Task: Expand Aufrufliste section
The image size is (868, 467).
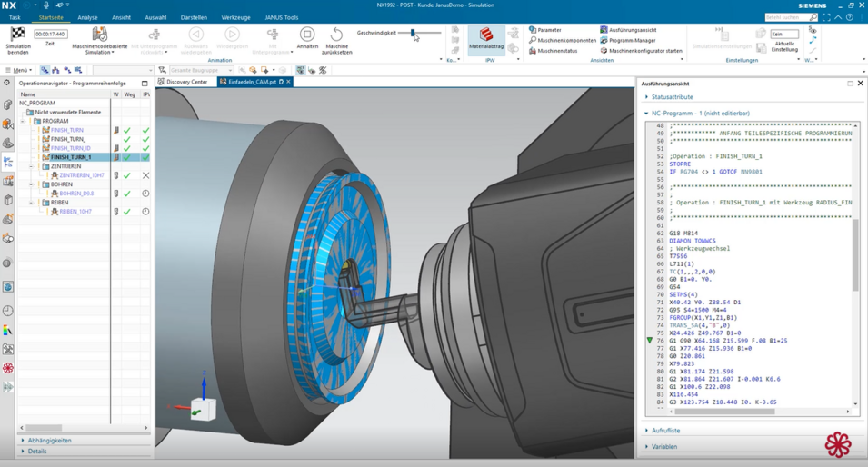Action: pyautogui.click(x=663, y=430)
